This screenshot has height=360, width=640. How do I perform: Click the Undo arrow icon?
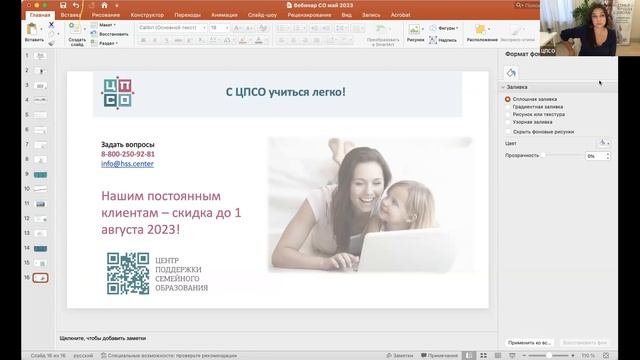[76, 5]
